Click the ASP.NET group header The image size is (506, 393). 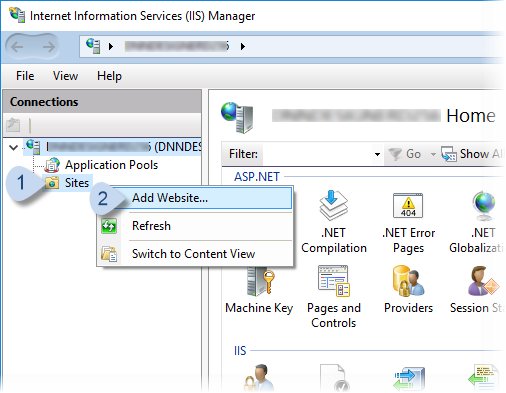pos(257,177)
